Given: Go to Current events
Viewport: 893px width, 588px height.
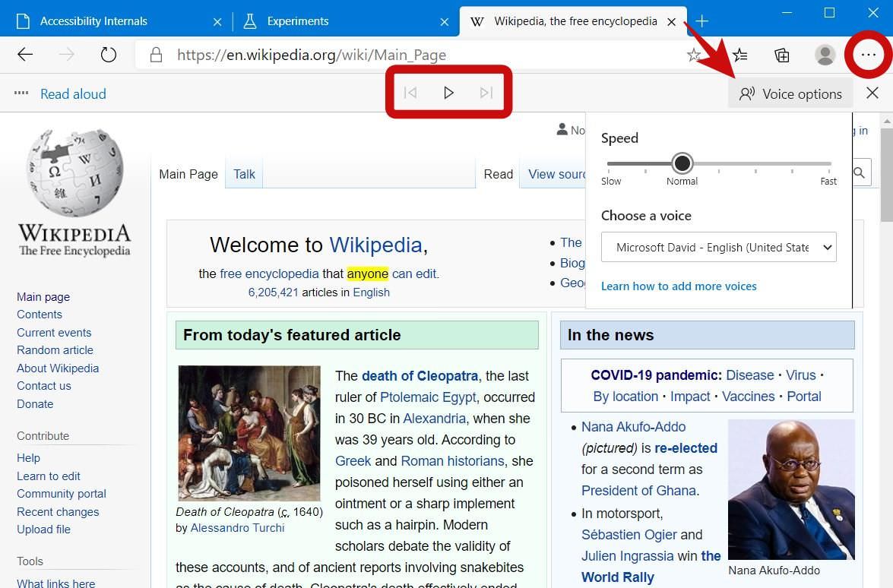Looking at the screenshot, I should [x=54, y=333].
